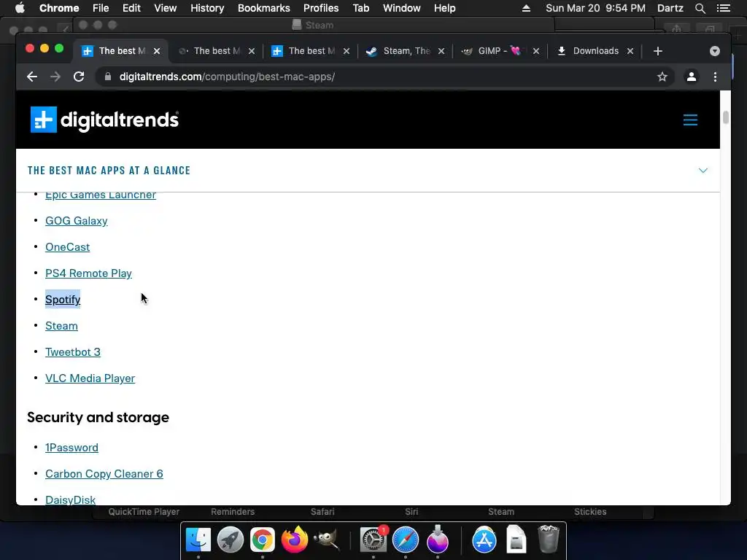Screen dimensions: 747x560
Task: Click the Dartz user name in menu bar
Action: tap(670, 8)
